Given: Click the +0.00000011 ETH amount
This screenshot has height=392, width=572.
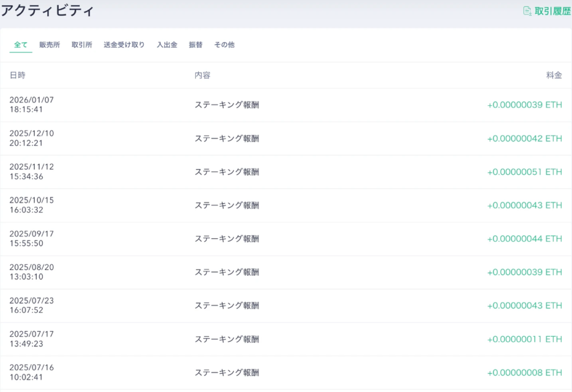Looking at the screenshot, I should [x=524, y=339].
